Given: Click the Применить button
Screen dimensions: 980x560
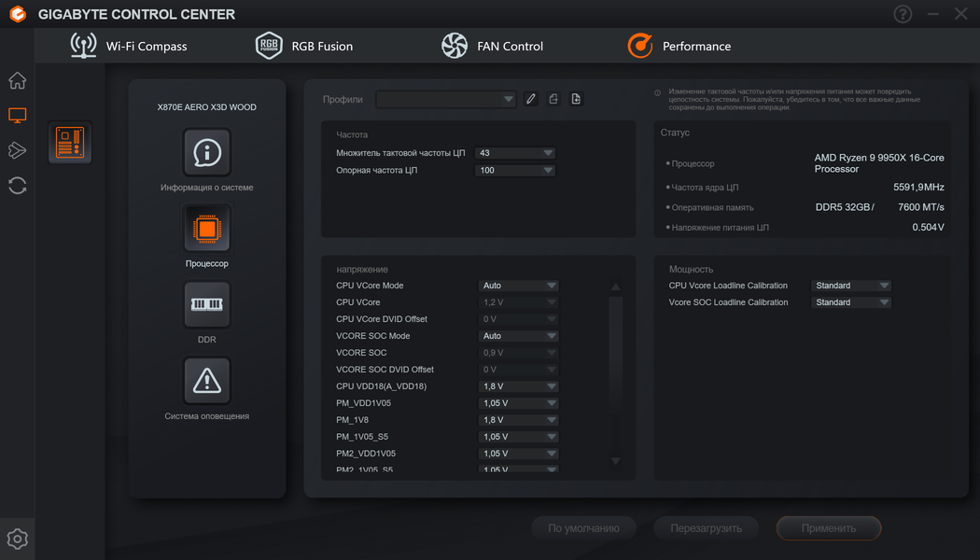Looking at the screenshot, I should click(828, 528).
